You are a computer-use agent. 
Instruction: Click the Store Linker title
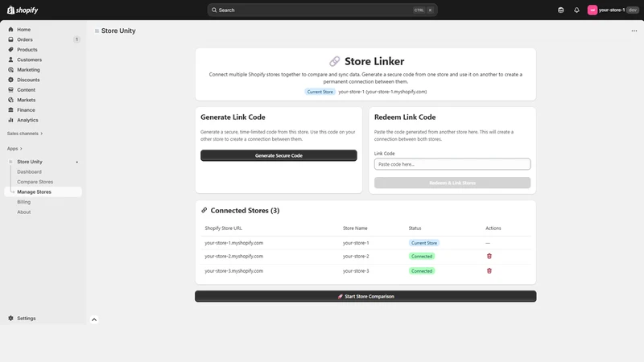pos(374,61)
